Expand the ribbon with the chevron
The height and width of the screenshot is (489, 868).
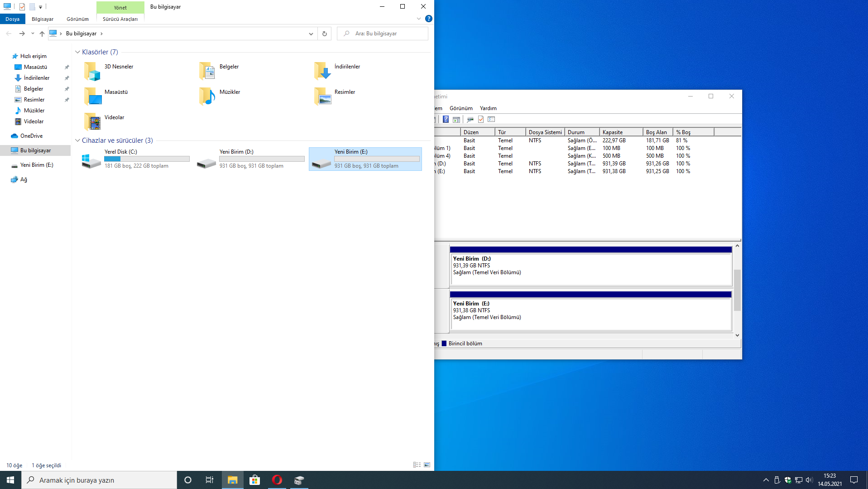(x=419, y=19)
